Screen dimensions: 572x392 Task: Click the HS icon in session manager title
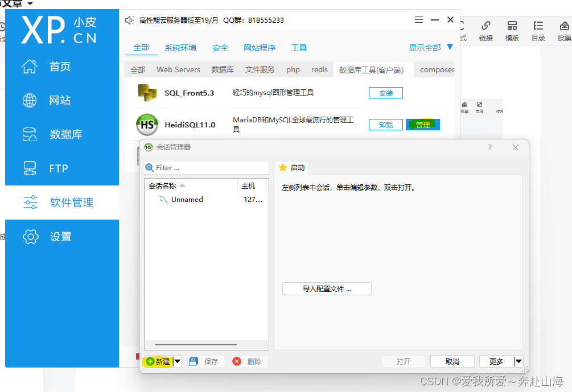point(149,147)
